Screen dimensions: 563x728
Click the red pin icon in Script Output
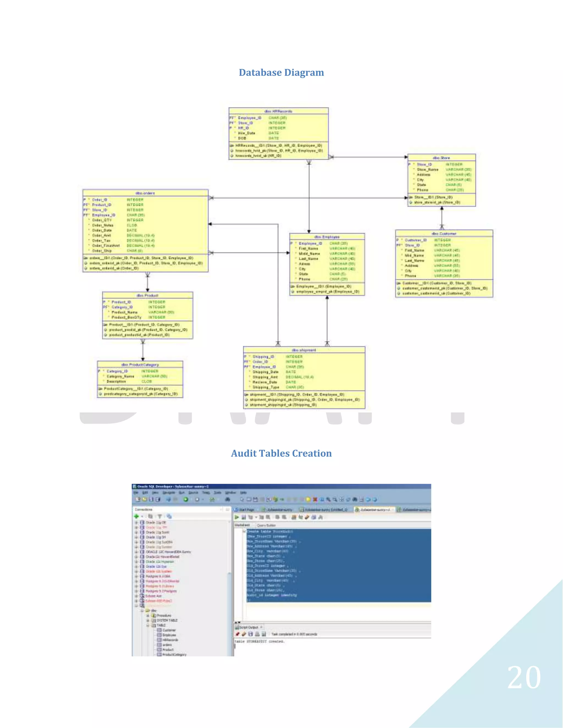coord(238,634)
